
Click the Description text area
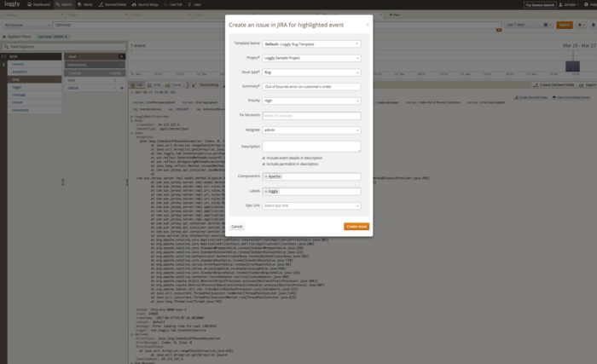tap(311, 146)
